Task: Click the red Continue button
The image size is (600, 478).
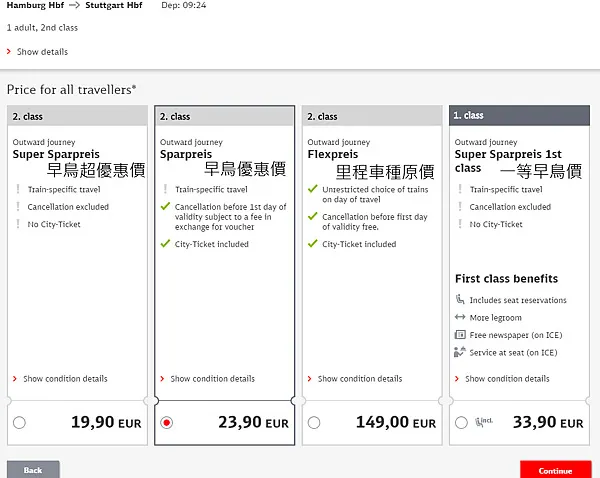Action: click(x=556, y=470)
